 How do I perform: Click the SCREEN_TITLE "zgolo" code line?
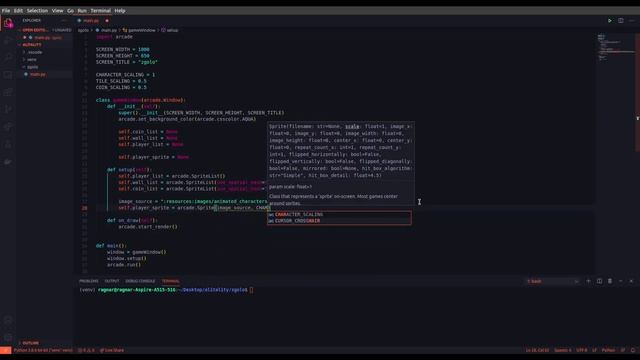127,62
